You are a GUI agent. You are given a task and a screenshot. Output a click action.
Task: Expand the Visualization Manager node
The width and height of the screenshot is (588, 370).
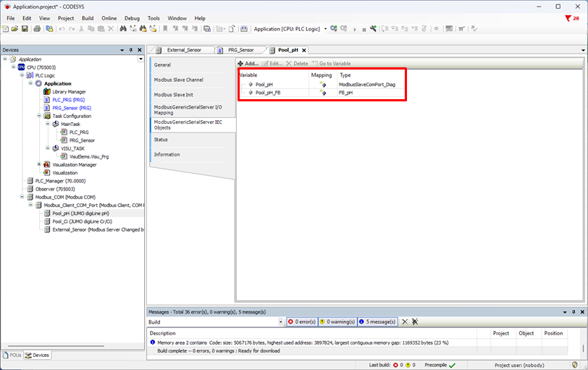[39, 164]
